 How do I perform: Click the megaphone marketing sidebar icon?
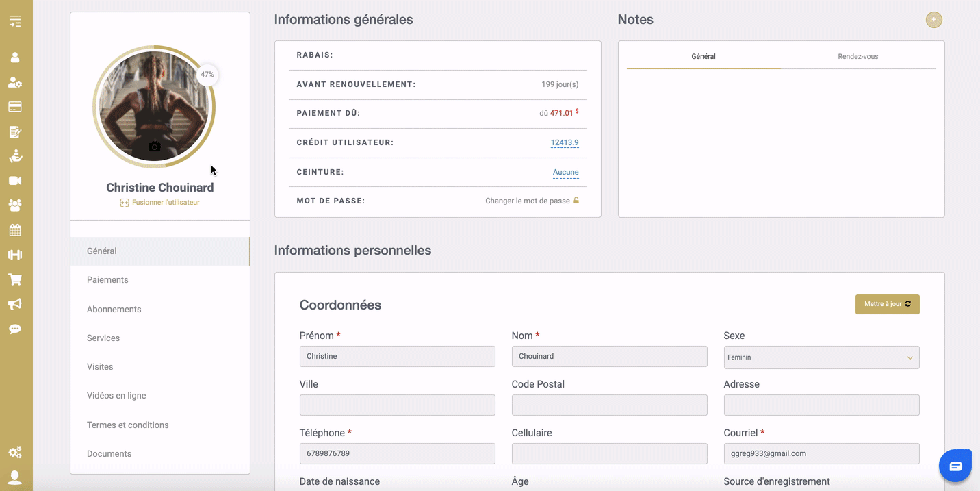click(x=15, y=304)
